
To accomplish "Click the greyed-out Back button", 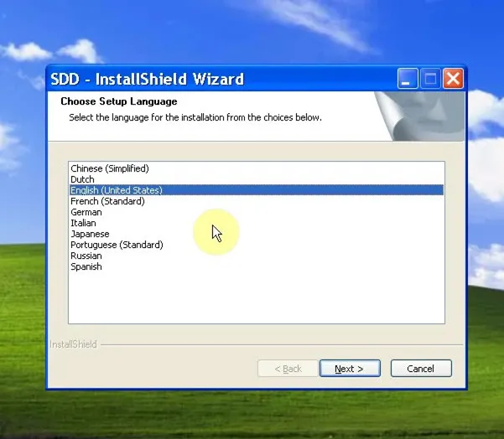I will pyautogui.click(x=288, y=369).
